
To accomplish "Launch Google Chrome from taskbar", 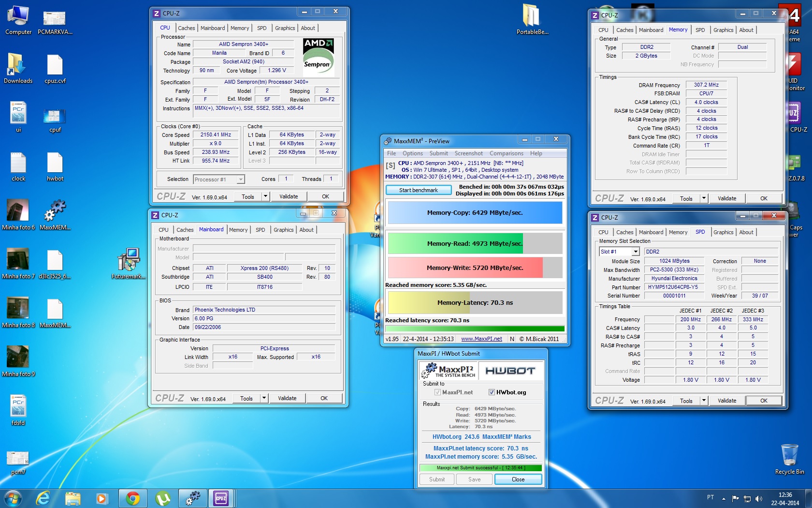I will [x=133, y=498].
